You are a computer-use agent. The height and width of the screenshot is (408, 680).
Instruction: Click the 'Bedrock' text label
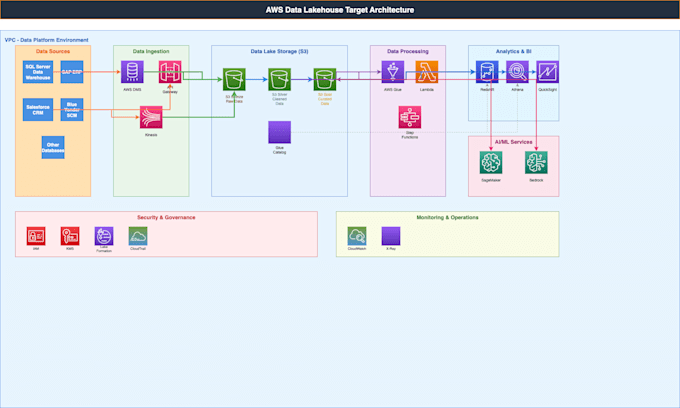click(x=536, y=180)
